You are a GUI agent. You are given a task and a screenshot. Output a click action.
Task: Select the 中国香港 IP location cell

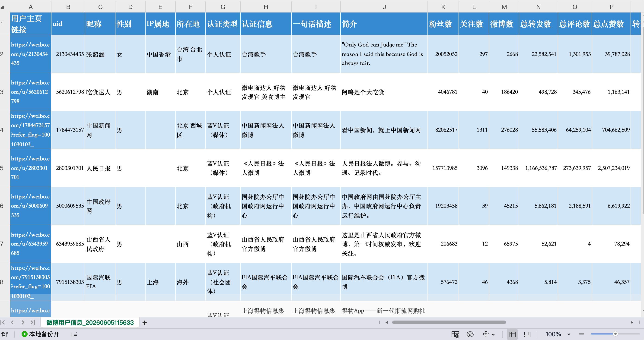160,54
